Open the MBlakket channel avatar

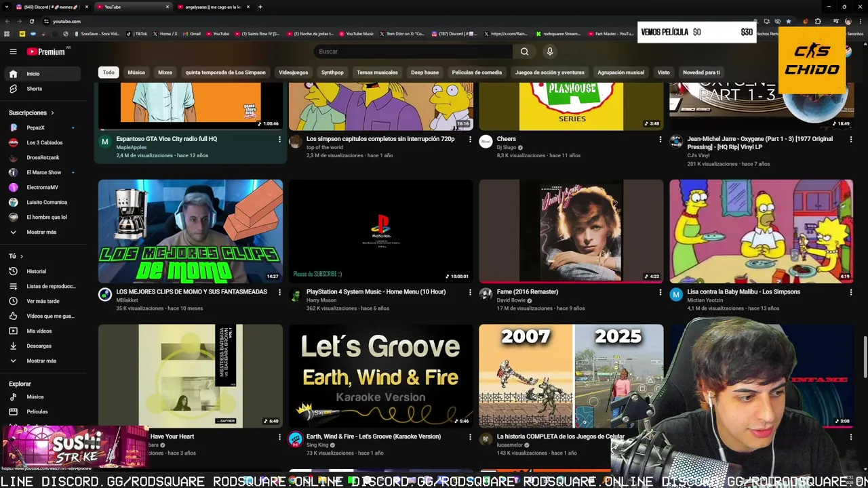point(105,294)
